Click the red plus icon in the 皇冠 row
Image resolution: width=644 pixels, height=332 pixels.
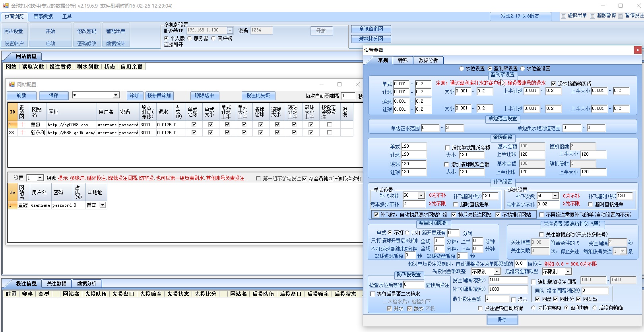point(23,125)
